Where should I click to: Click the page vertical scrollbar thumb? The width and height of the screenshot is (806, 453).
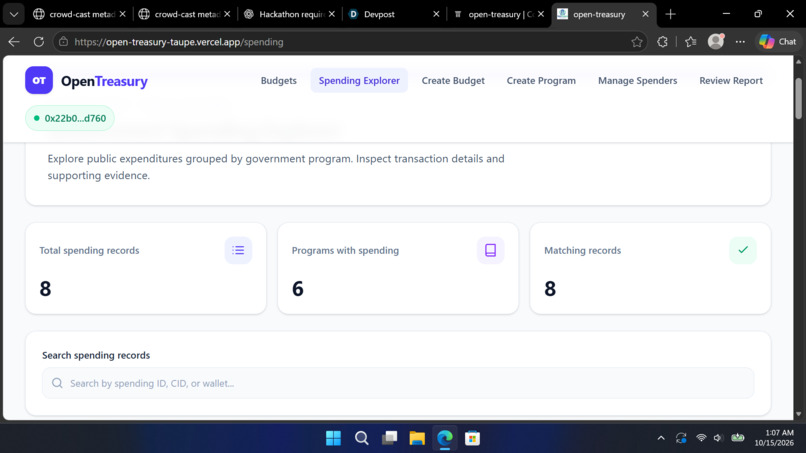798,98
